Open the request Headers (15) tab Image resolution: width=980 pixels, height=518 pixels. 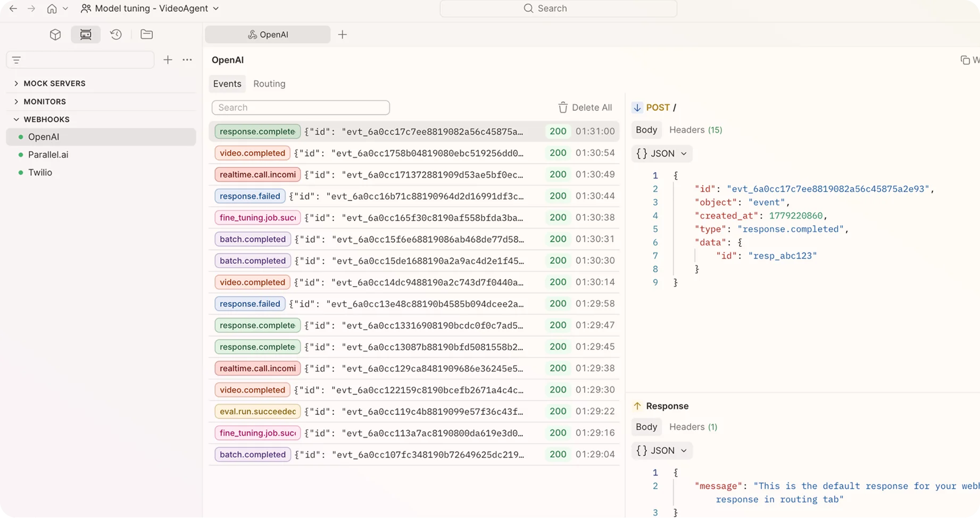[x=695, y=130]
